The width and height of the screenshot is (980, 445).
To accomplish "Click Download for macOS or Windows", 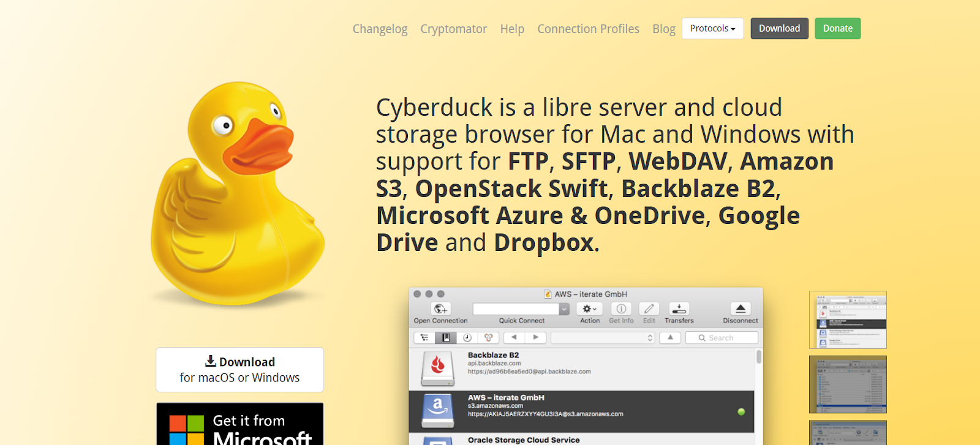I will pyautogui.click(x=239, y=370).
